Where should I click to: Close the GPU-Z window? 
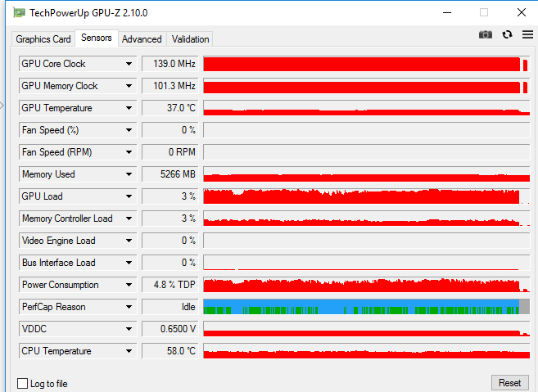[x=521, y=13]
